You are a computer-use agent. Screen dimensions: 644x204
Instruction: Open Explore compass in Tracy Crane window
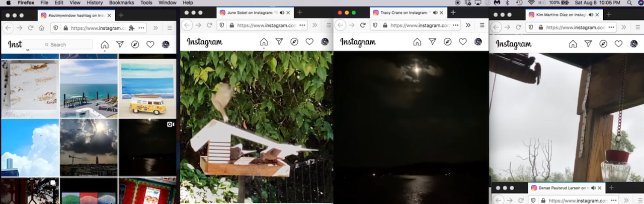tap(447, 42)
